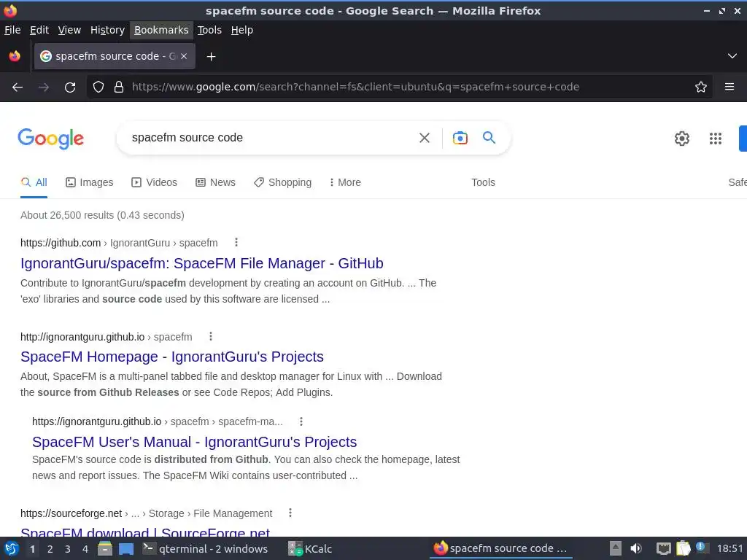The height and width of the screenshot is (560, 747).
Task: Select the spacefm source code browser tab
Action: click(x=115, y=56)
